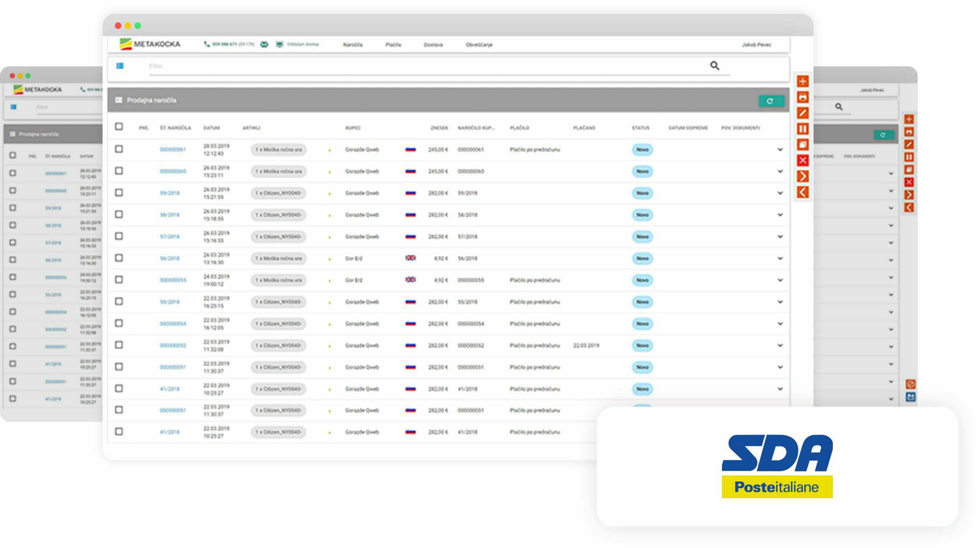Check the box for order 57/2018
This screenshot has width=980, height=548.
coord(119,236)
